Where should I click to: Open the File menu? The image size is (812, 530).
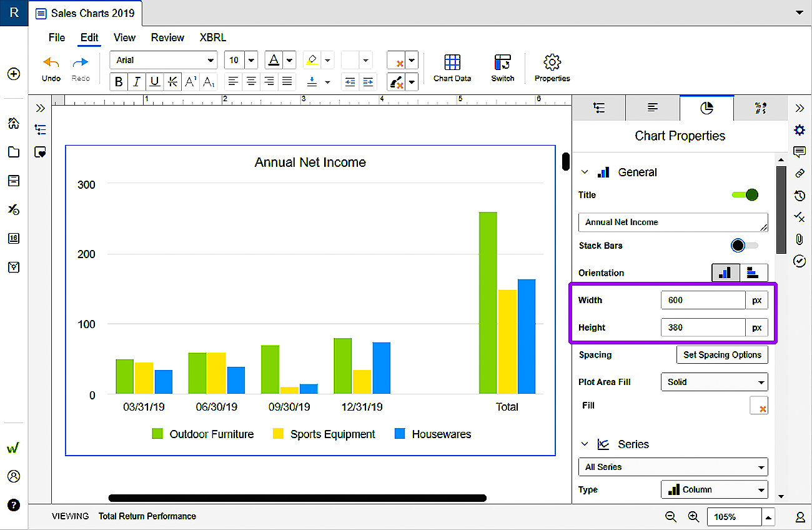coord(57,37)
